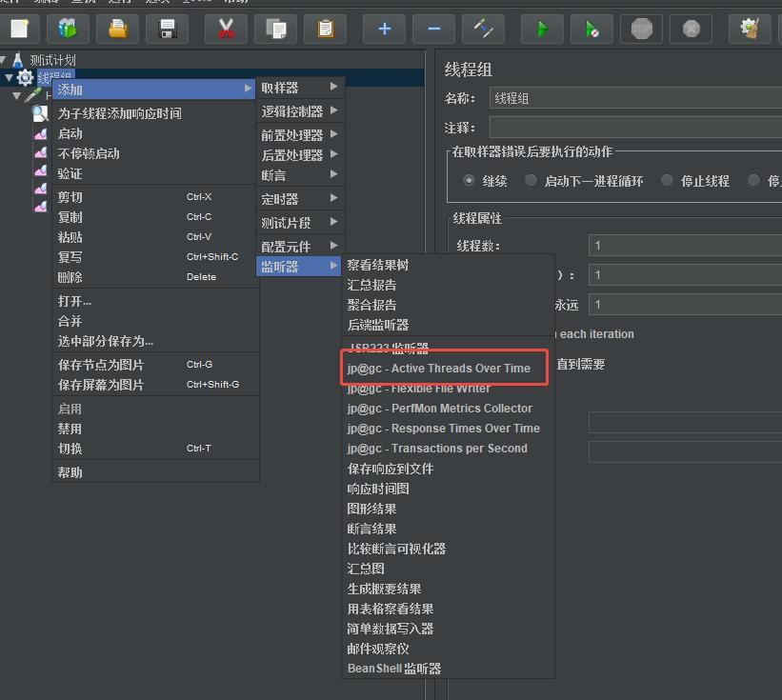Click the blue plus Add toolbar icon
The height and width of the screenshot is (700, 782).
(x=384, y=29)
